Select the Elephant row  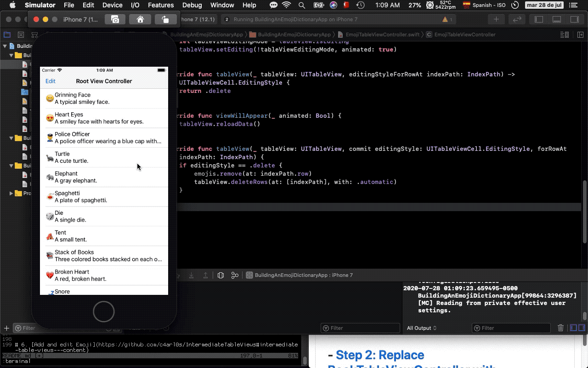click(x=104, y=177)
